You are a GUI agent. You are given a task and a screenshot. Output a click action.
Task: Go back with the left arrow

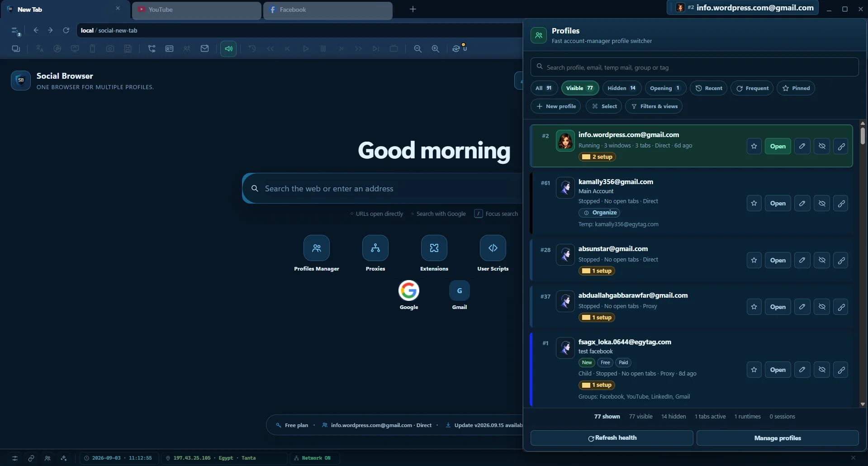pyautogui.click(x=36, y=30)
